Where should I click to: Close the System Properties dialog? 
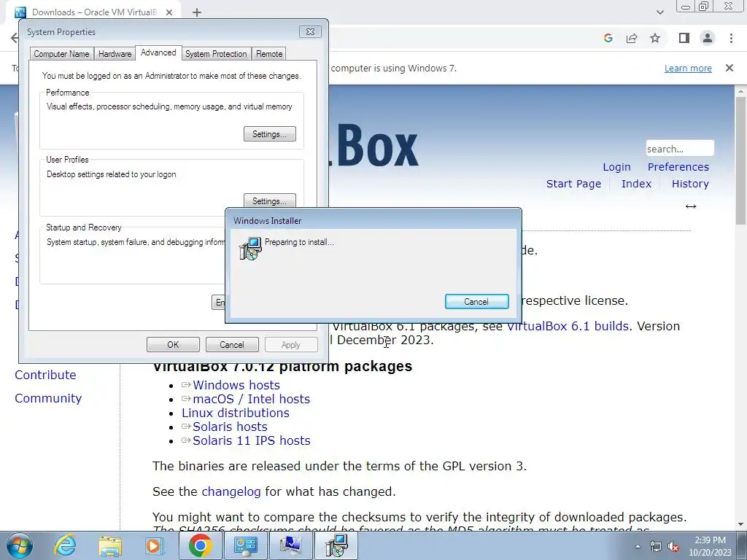coord(310,31)
